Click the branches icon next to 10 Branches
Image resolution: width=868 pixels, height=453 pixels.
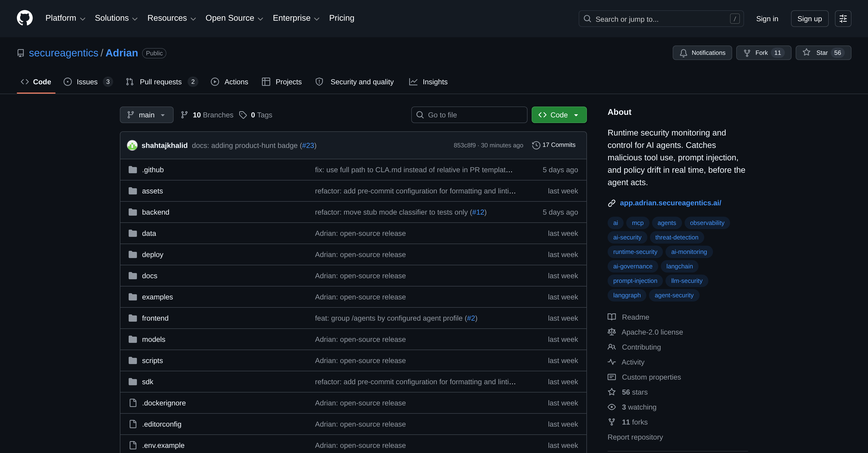(x=184, y=115)
